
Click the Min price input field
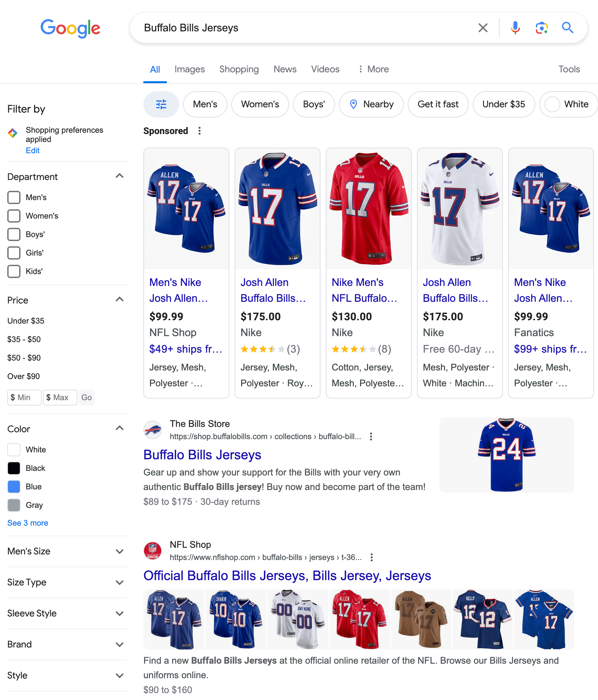(x=24, y=398)
